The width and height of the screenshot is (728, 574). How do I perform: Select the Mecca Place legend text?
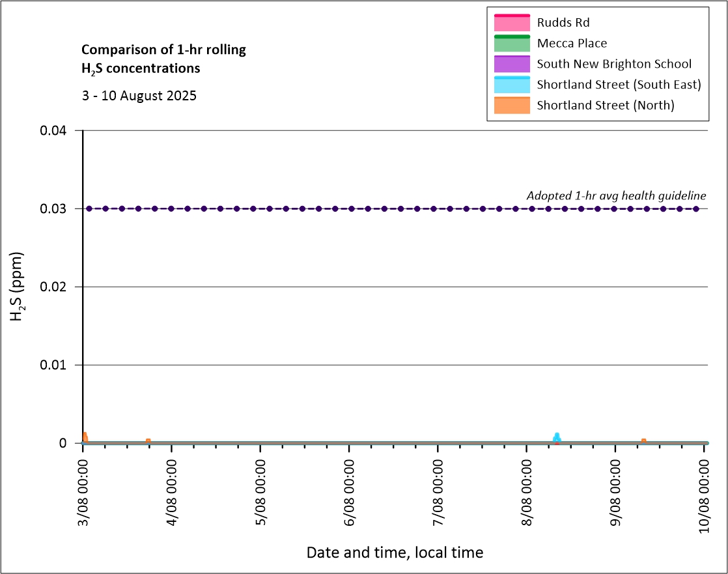click(x=572, y=44)
